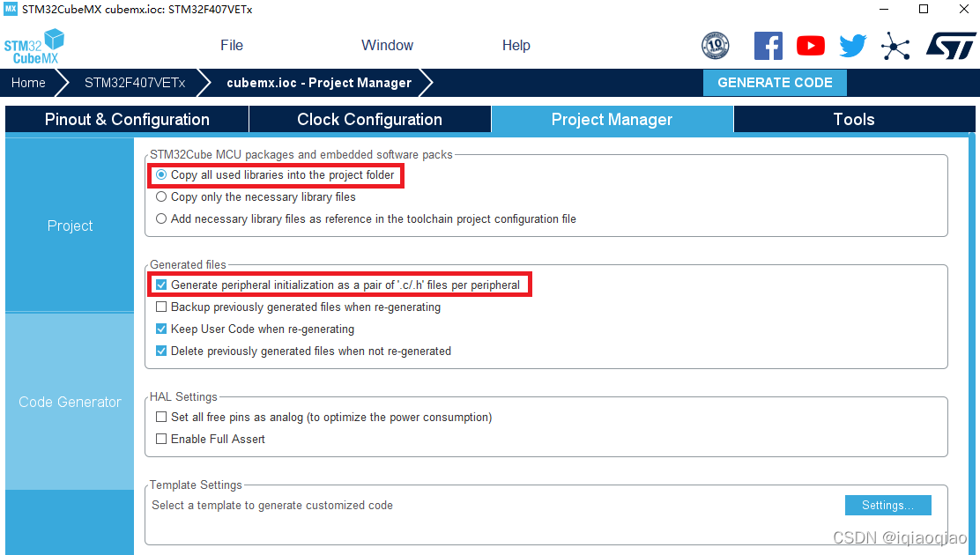The image size is (980, 555).
Task: Click 'Select a template to generate customized code' text
Action: (x=272, y=505)
